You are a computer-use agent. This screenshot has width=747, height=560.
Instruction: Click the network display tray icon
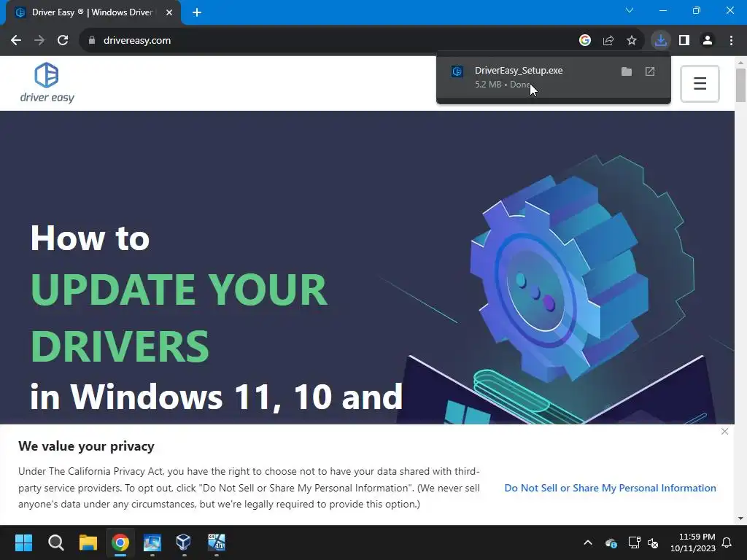tap(634, 542)
